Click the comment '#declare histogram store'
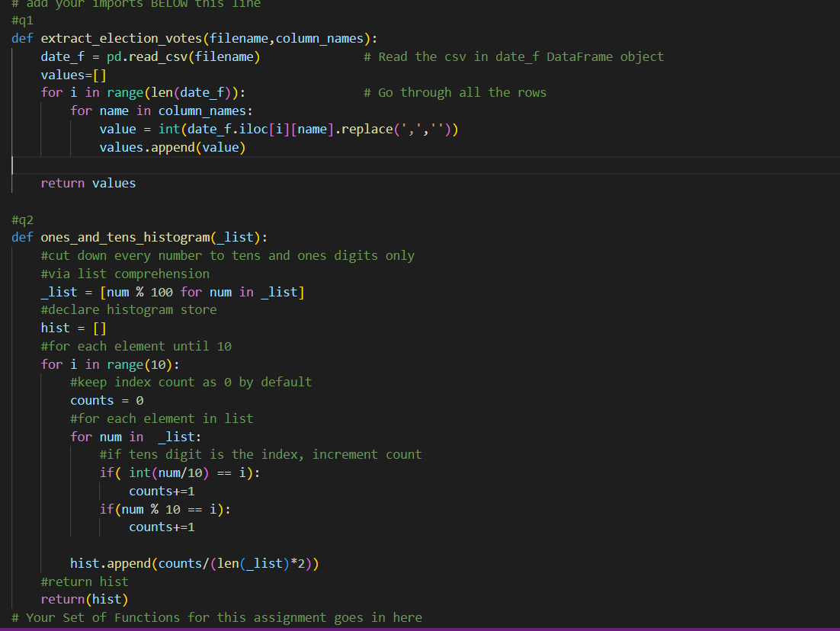Screen dimensions: 840x631 (x=129, y=309)
